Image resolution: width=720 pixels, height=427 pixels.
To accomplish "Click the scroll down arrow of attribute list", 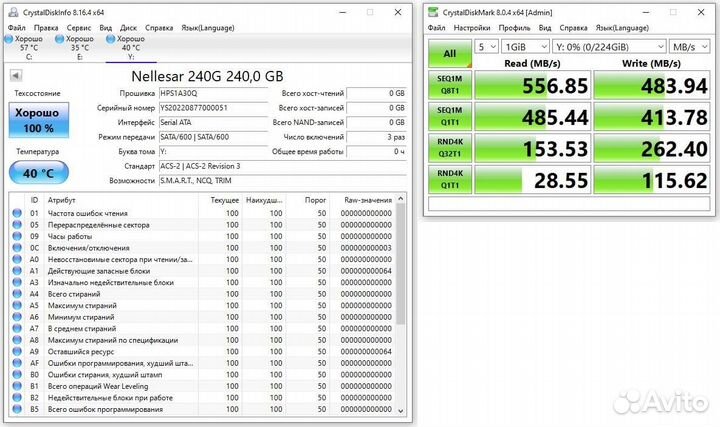I will tap(400, 411).
